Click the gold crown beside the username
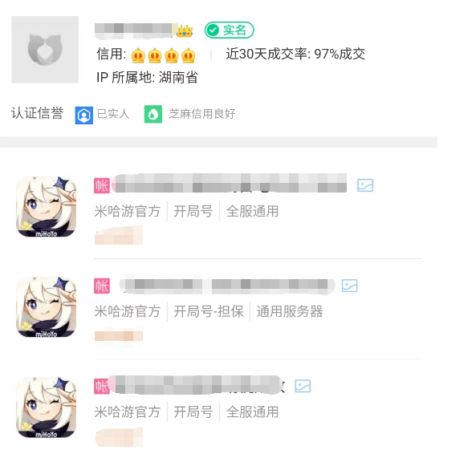 point(185,31)
